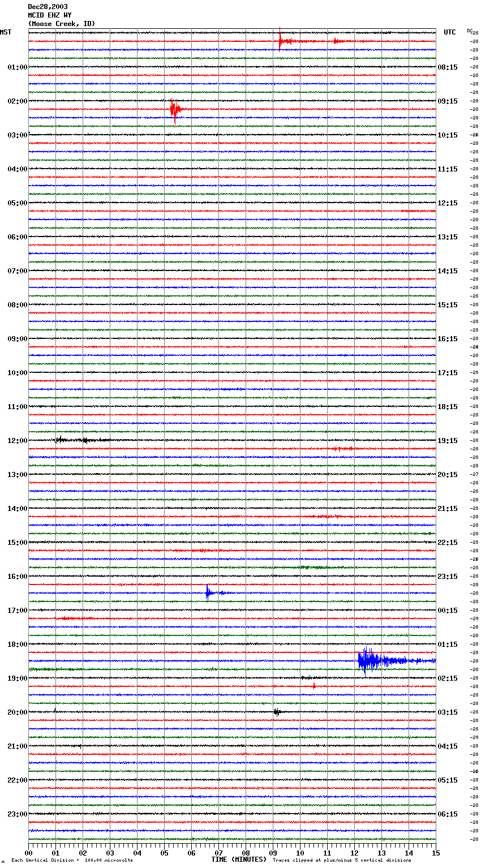Click the 23:15 UTC time label
Viewport: 481px width, 868px height.
point(448,577)
